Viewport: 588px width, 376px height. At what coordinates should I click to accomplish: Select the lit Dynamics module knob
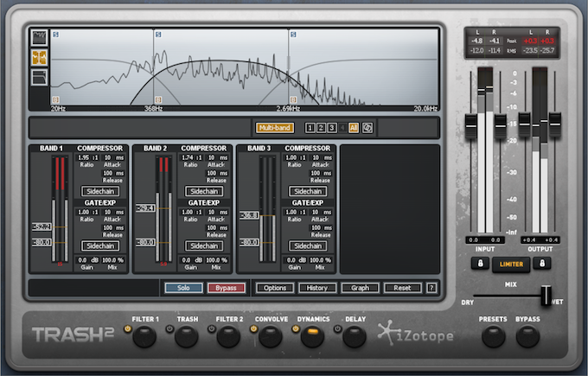pyautogui.click(x=312, y=336)
